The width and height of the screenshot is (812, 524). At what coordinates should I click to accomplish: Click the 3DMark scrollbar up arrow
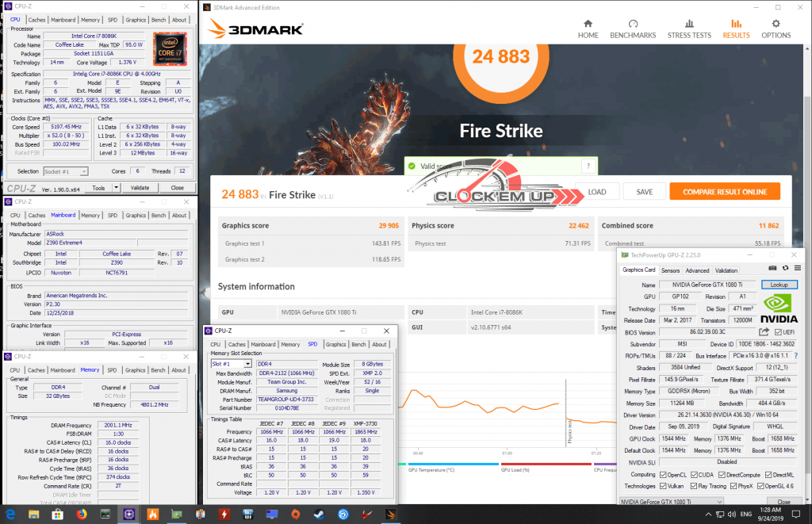click(806, 48)
